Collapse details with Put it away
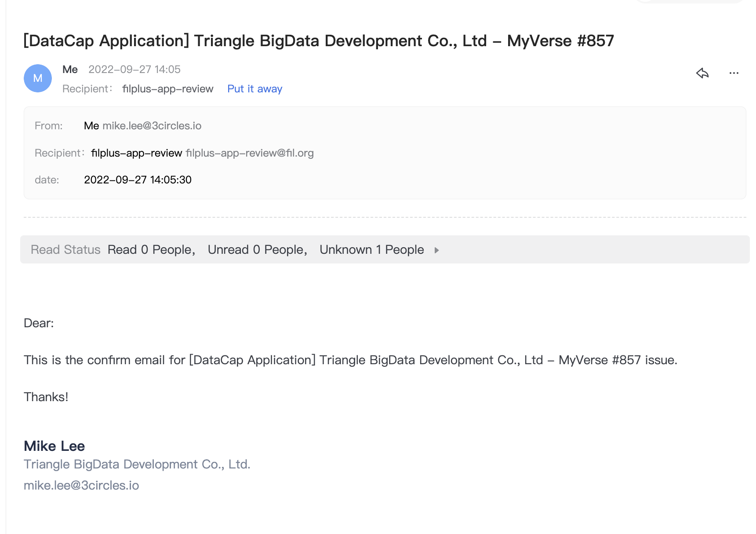756x534 pixels. tap(254, 89)
